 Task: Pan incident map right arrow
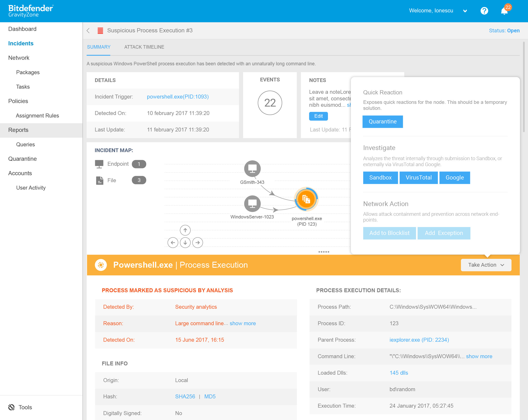point(198,243)
